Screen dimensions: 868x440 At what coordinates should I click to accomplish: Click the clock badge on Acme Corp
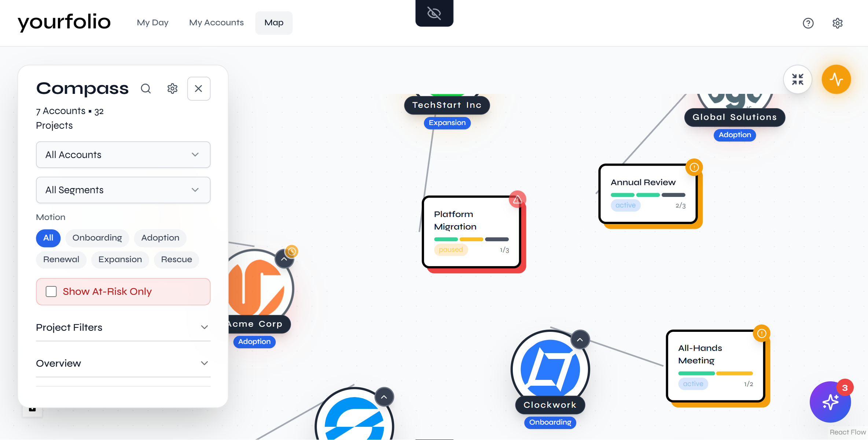point(292,251)
